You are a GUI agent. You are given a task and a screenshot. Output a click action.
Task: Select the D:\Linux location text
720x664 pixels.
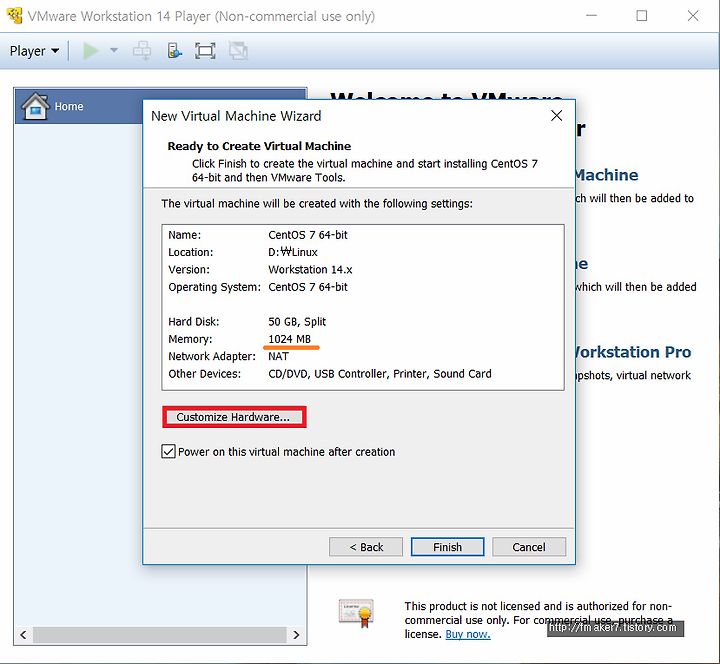[x=292, y=252]
